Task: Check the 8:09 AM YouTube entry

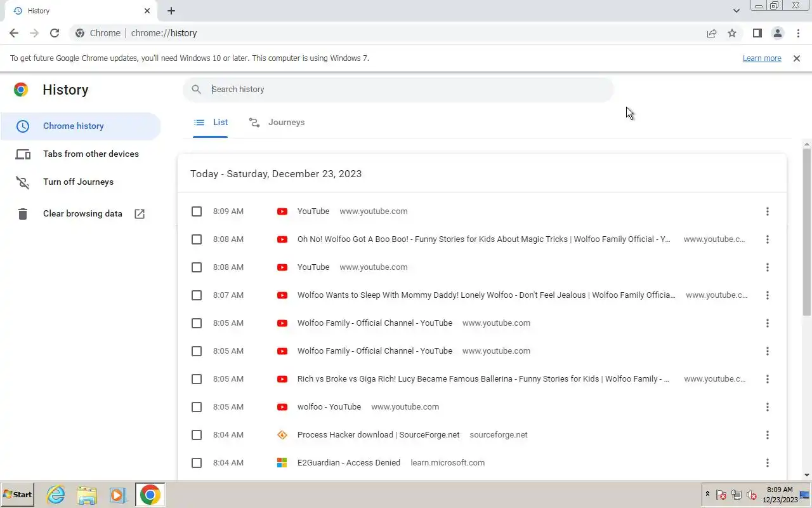Action: coord(197,211)
